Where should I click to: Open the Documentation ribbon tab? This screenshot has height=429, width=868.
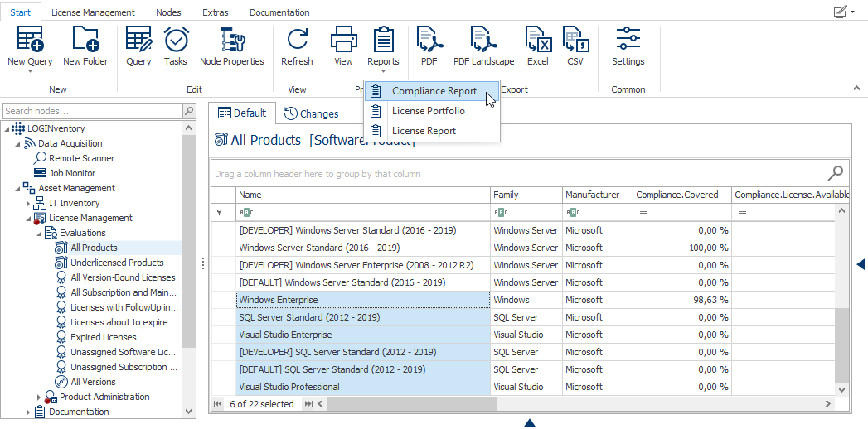tap(279, 12)
